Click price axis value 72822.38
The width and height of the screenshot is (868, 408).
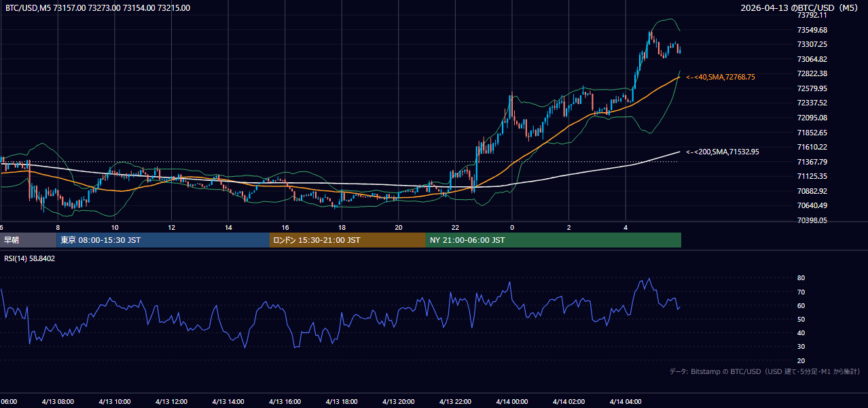coord(812,73)
